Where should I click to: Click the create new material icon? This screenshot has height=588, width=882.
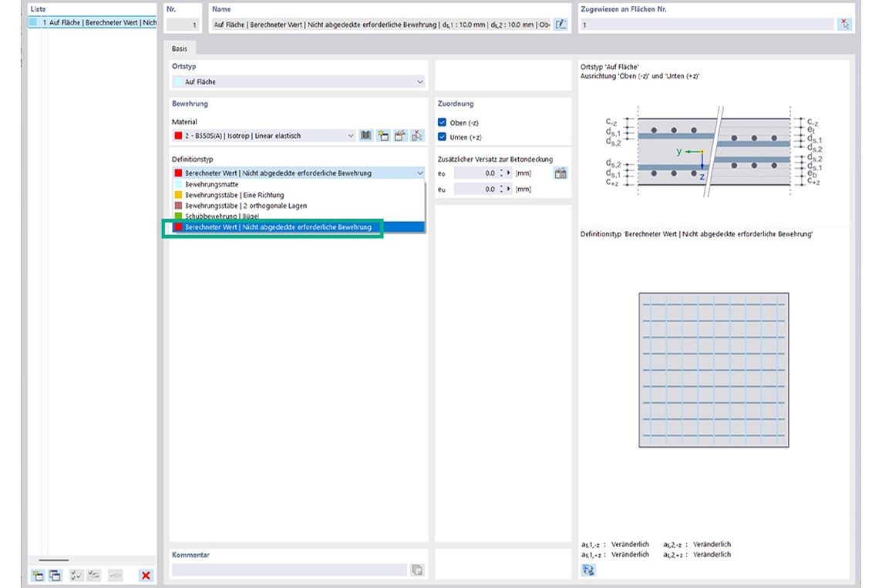[x=383, y=136]
